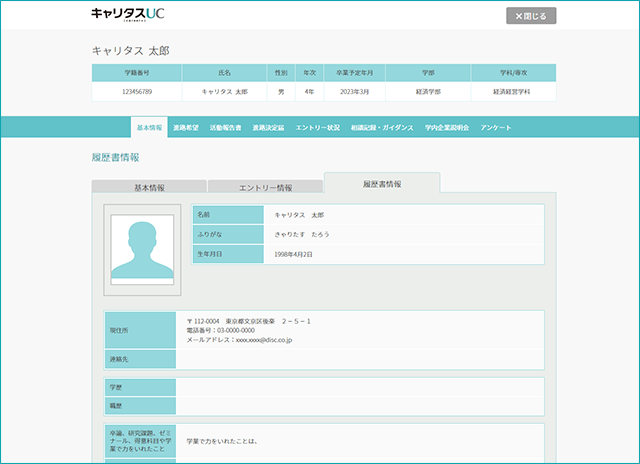Go to the エントリー状況 tab
Screen dimensions: 640x464
coord(318,128)
